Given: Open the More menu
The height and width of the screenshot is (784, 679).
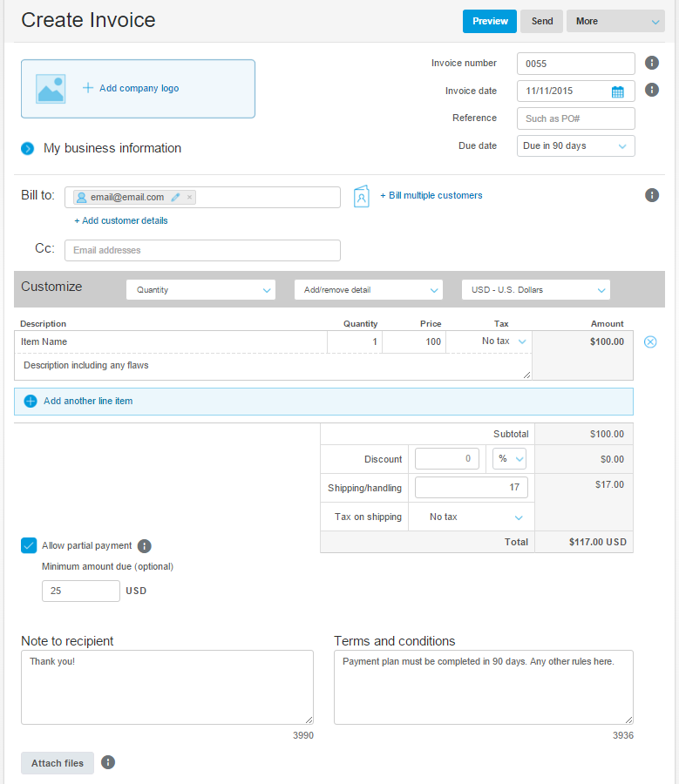Looking at the screenshot, I should pos(614,22).
